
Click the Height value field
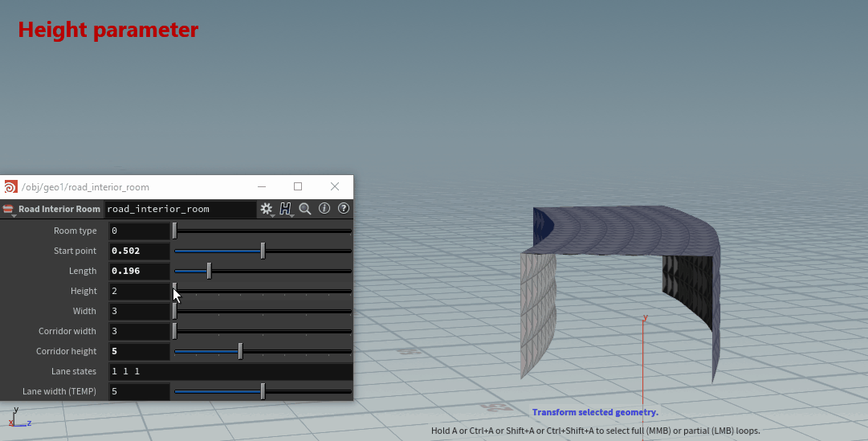pyautogui.click(x=139, y=291)
